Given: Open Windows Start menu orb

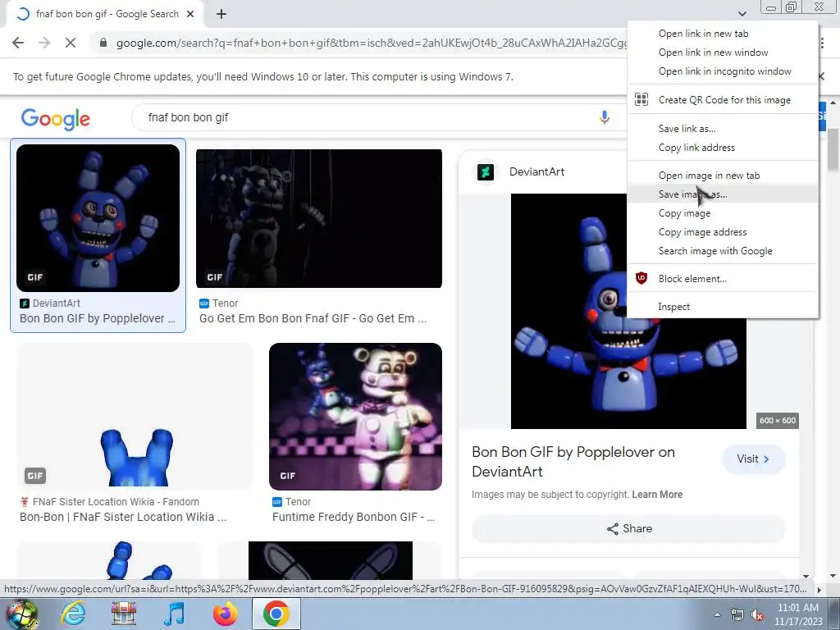Looking at the screenshot, I should (x=21, y=614).
